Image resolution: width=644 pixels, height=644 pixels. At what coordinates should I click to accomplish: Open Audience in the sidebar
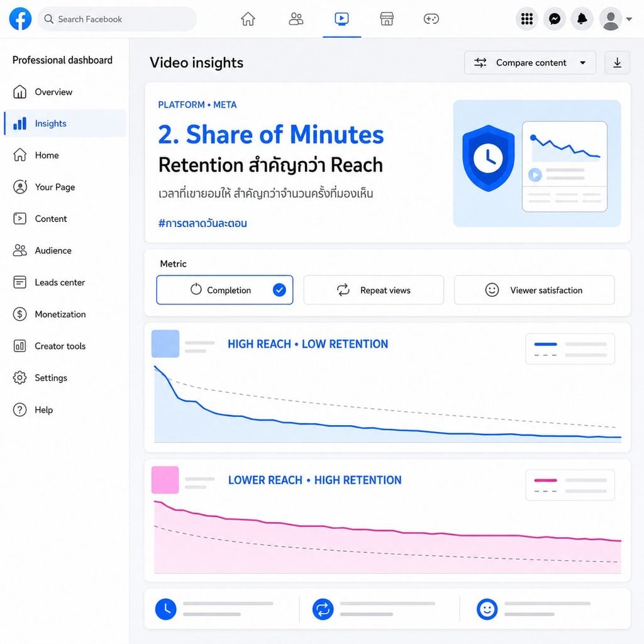pyautogui.click(x=65, y=250)
